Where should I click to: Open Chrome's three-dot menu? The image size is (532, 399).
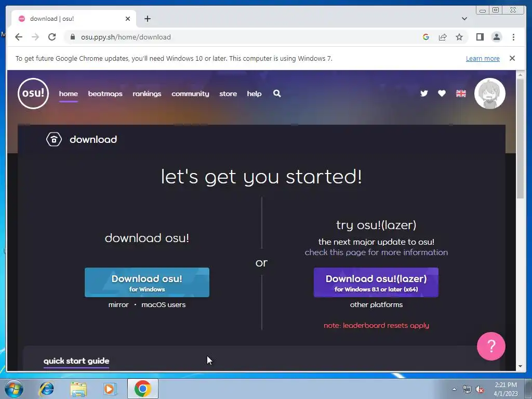coord(513,37)
